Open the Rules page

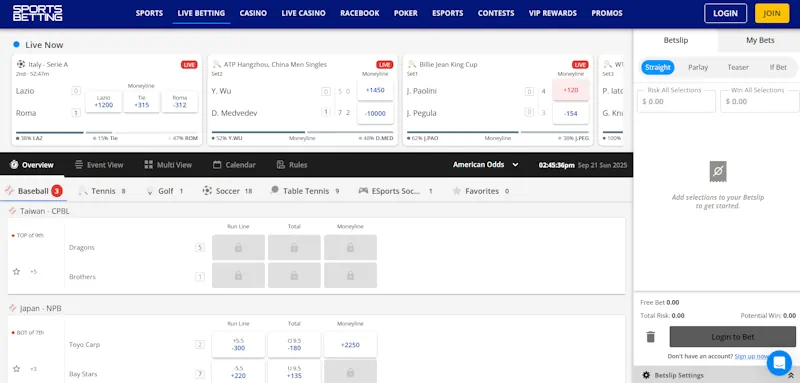pyautogui.click(x=292, y=165)
